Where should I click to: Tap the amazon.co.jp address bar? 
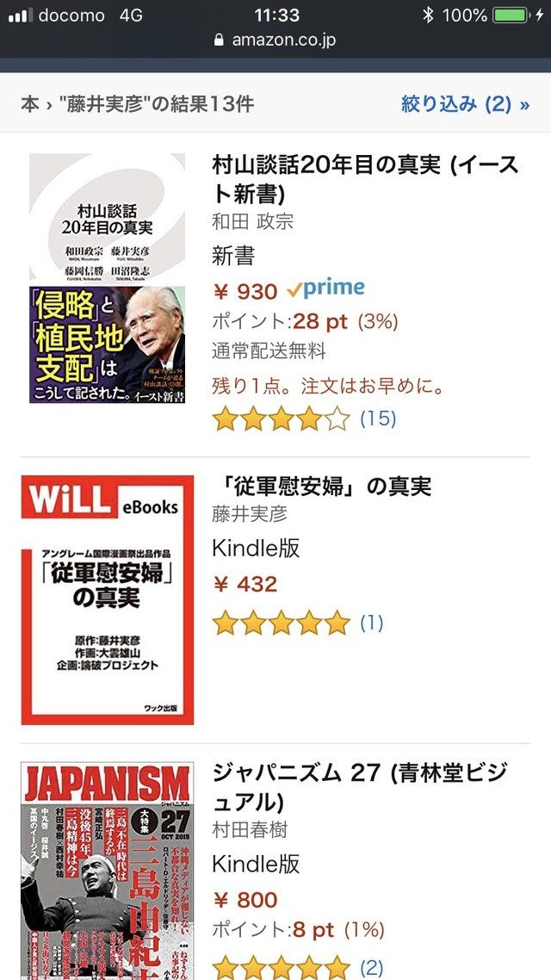[x=275, y=40]
